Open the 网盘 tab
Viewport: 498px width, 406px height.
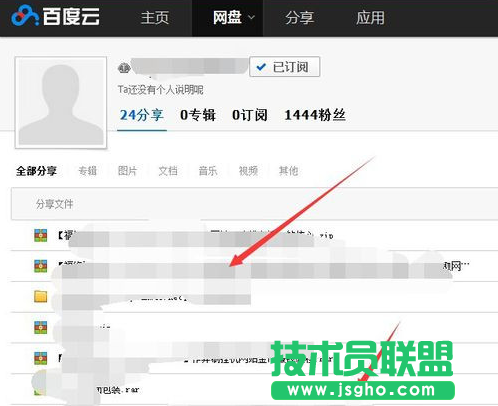(227, 17)
